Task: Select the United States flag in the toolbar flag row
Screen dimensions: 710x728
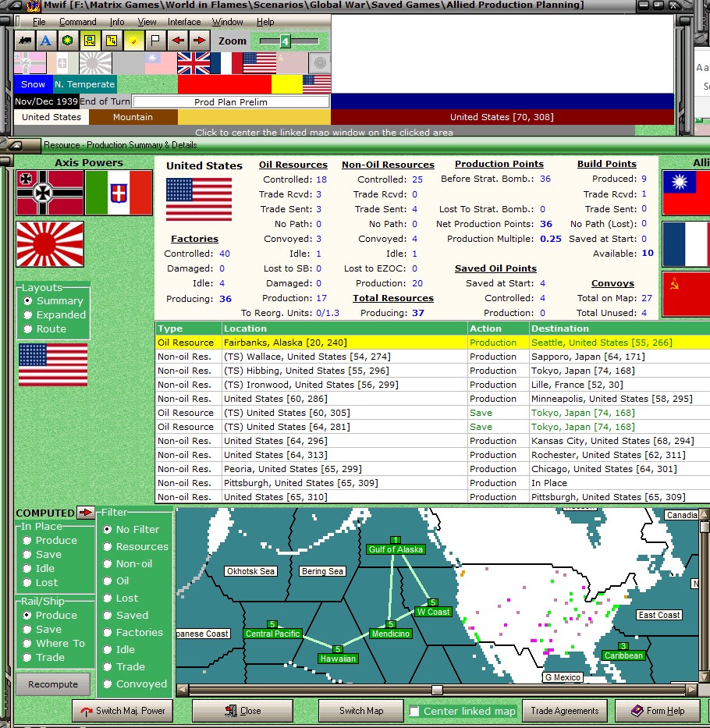Action: (x=260, y=63)
